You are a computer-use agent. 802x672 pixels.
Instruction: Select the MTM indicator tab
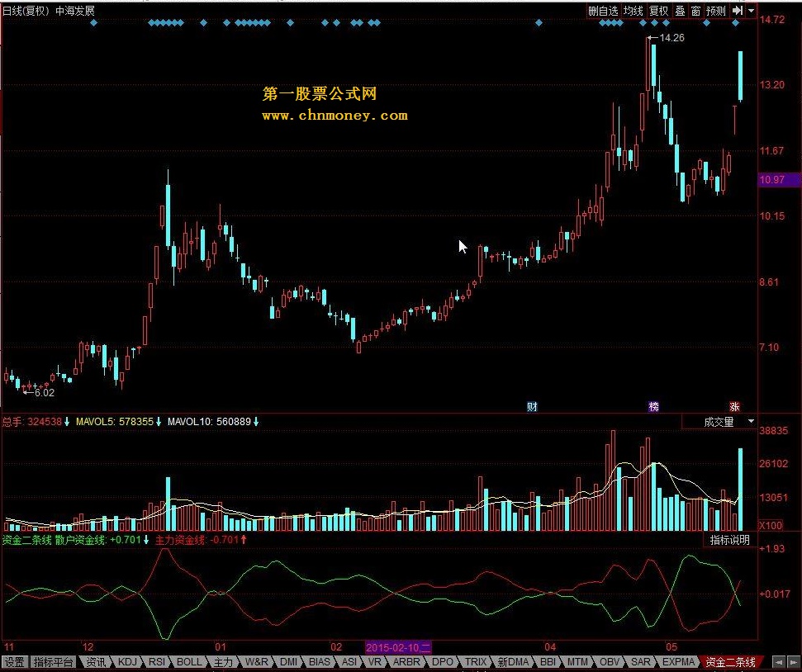click(577, 662)
